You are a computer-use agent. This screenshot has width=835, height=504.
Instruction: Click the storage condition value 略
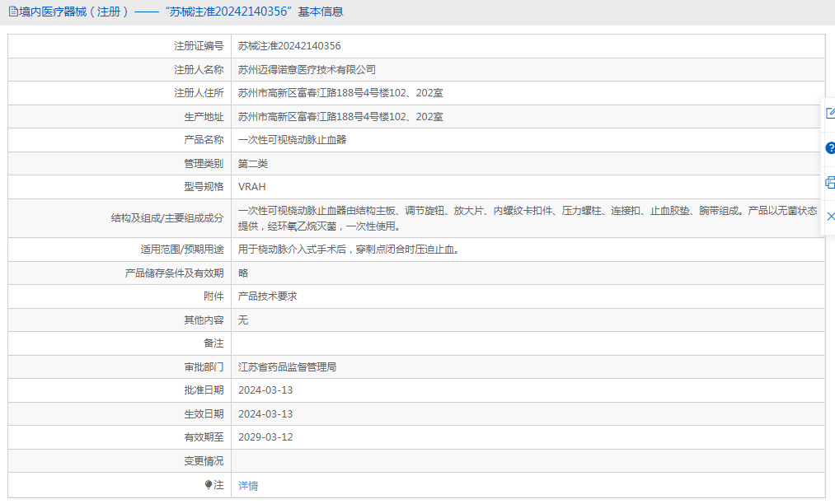click(x=243, y=273)
